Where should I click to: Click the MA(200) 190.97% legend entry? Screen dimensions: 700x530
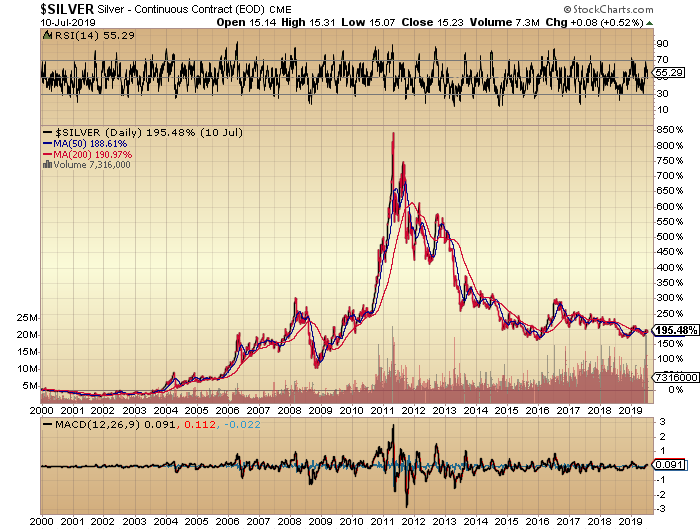click(x=93, y=154)
